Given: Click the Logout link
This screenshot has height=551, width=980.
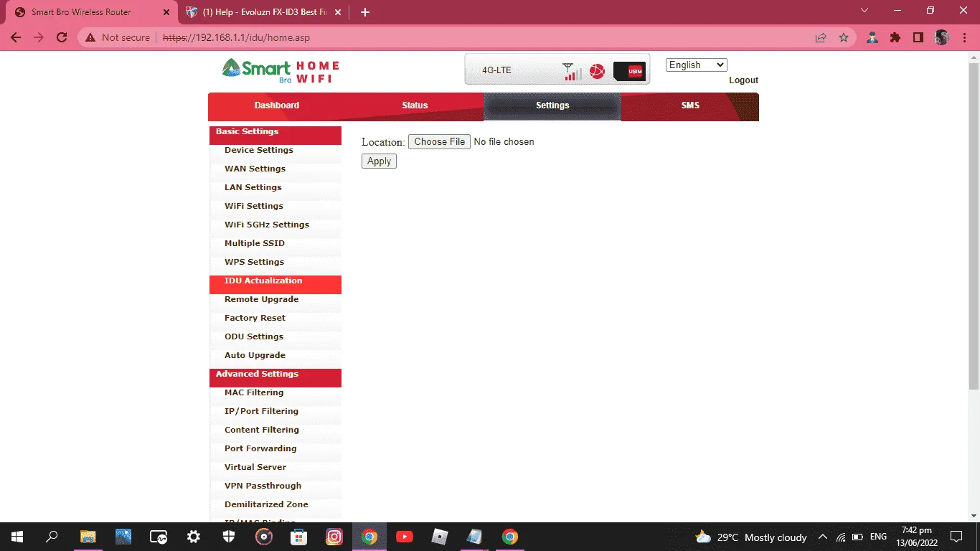Looking at the screenshot, I should (743, 80).
